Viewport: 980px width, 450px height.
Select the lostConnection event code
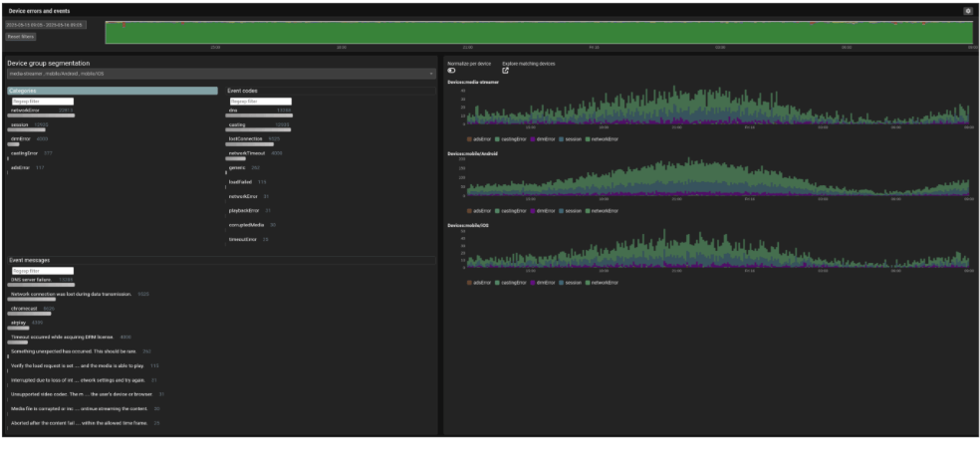point(245,138)
